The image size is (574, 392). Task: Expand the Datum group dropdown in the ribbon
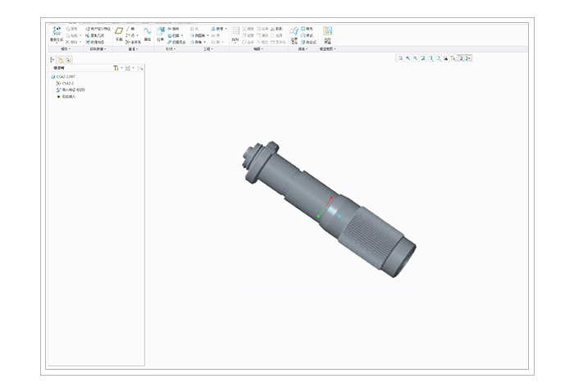(x=131, y=49)
